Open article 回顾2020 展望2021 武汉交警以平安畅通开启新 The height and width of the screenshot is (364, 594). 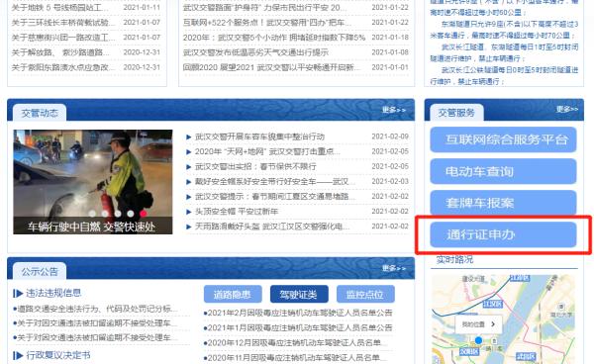271,67
